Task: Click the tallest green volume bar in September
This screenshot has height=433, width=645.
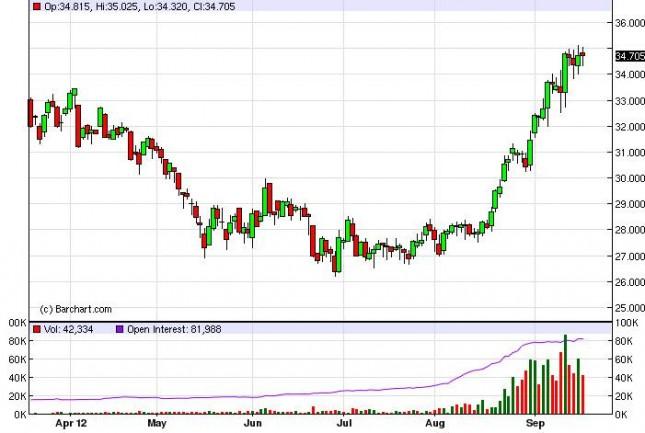Action: [x=565, y=375]
